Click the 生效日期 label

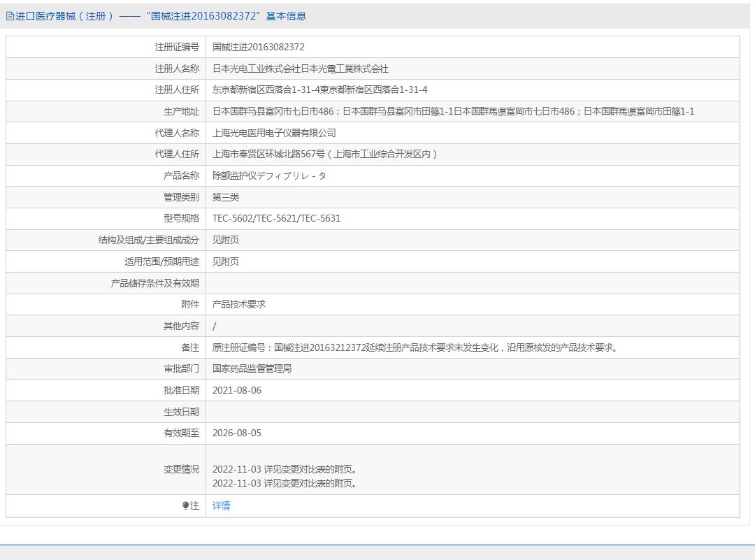pyautogui.click(x=181, y=412)
